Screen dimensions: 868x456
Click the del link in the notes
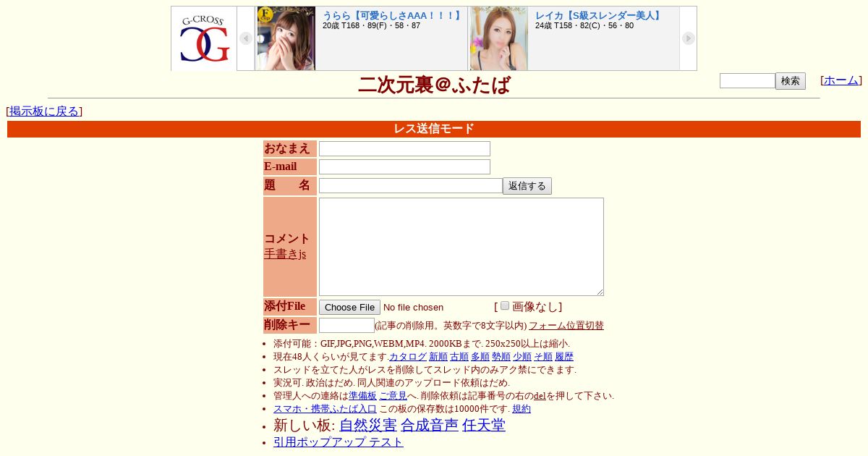(x=540, y=396)
